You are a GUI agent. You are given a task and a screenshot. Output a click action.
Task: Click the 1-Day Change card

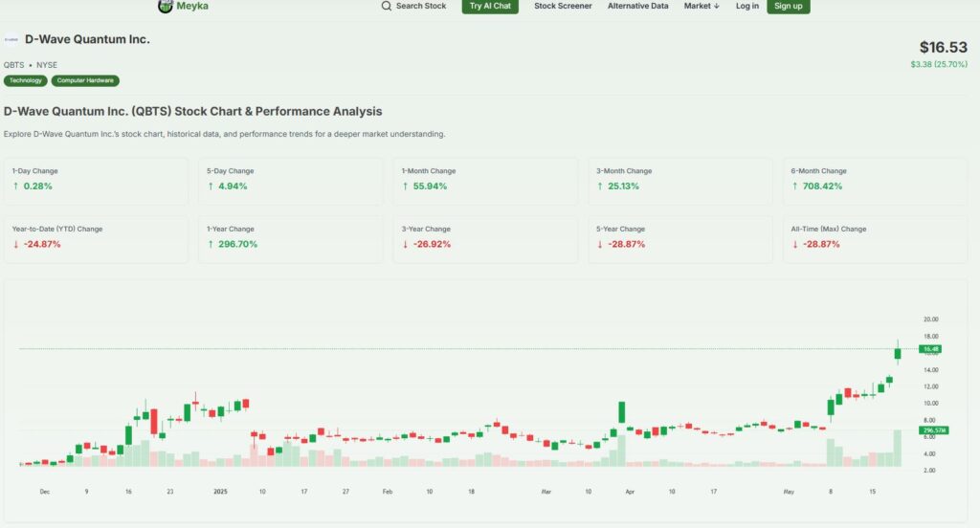[x=96, y=180]
